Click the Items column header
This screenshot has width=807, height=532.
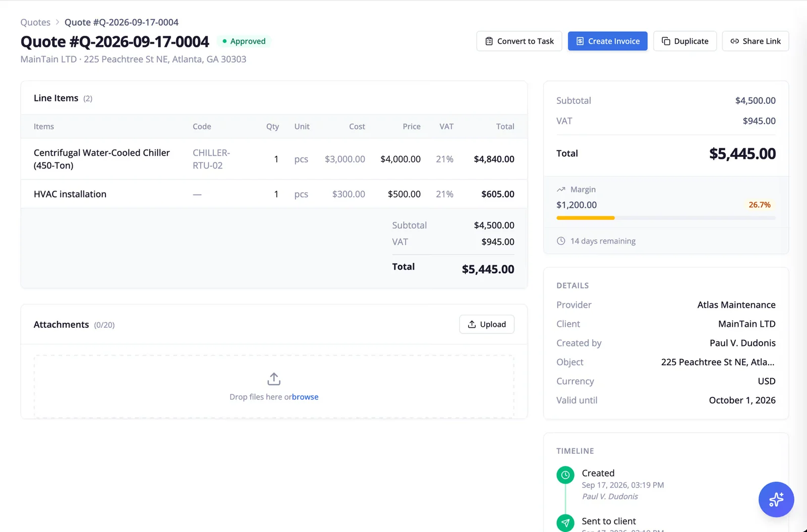pos(44,127)
